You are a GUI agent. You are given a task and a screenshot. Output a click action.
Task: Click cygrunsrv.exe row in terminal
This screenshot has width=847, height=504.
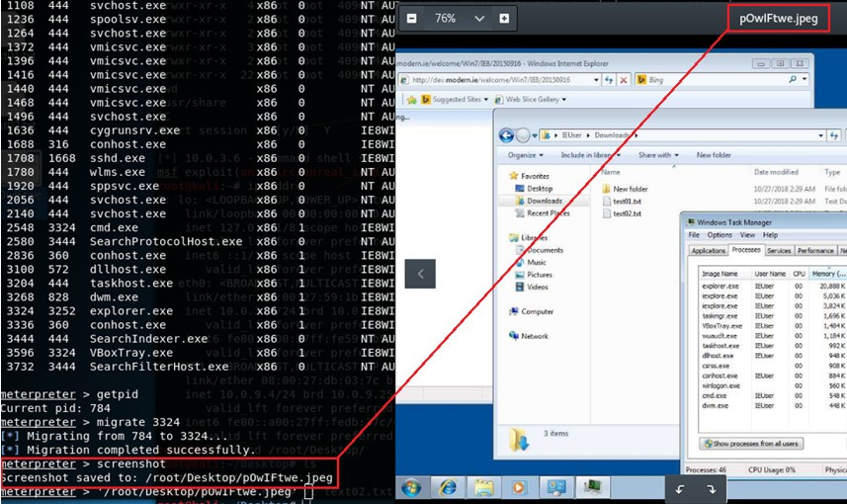coord(197,130)
